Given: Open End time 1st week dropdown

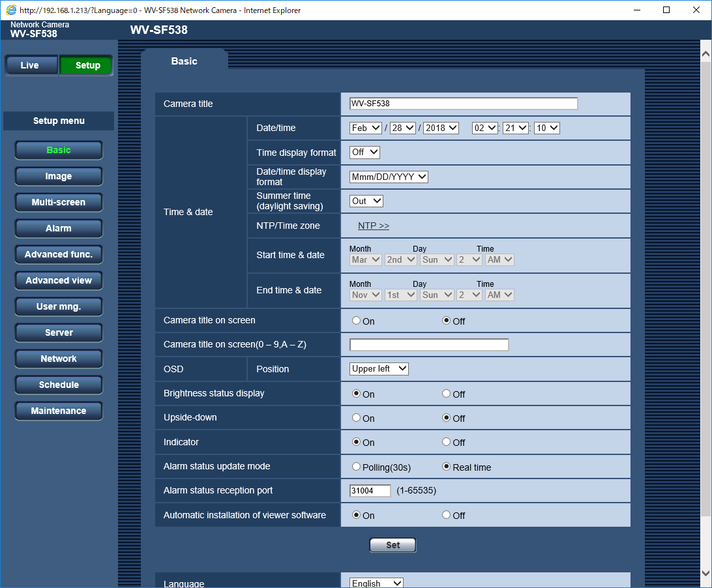Looking at the screenshot, I should coord(400,295).
